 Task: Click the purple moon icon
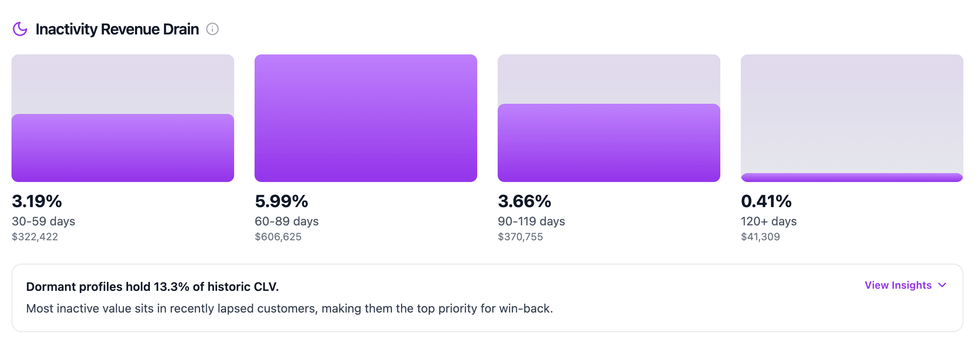pos(20,29)
